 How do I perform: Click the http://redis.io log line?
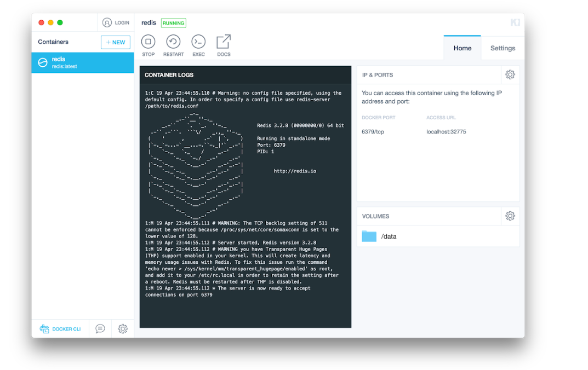pyautogui.click(x=295, y=171)
